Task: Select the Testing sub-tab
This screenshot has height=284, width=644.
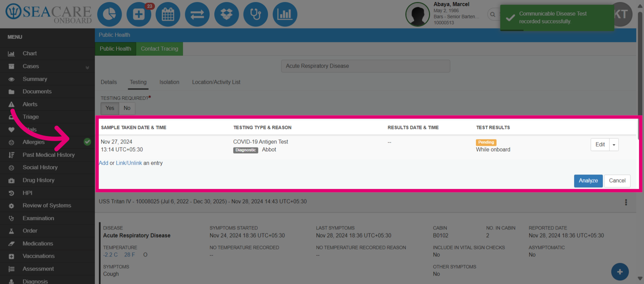Action: click(x=138, y=82)
